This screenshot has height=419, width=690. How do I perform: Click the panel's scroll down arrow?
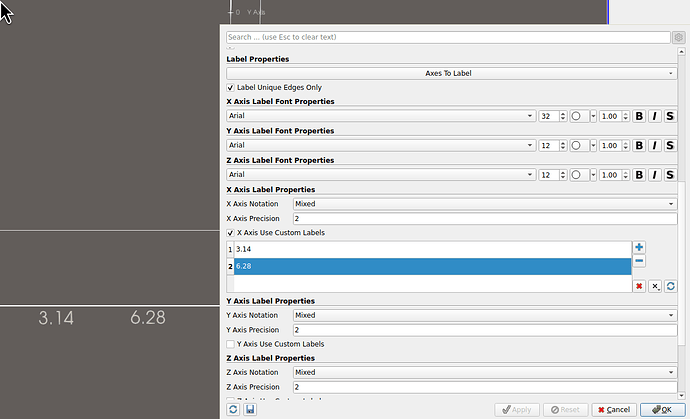pos(682,396)
